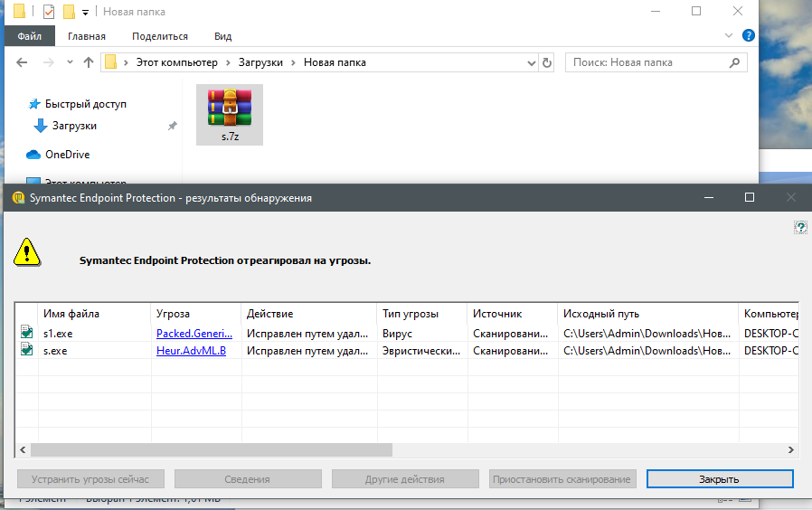The image size is (812, 510).
Task: Click the Symantec shield icon in title bar
Action: point(18,198)
